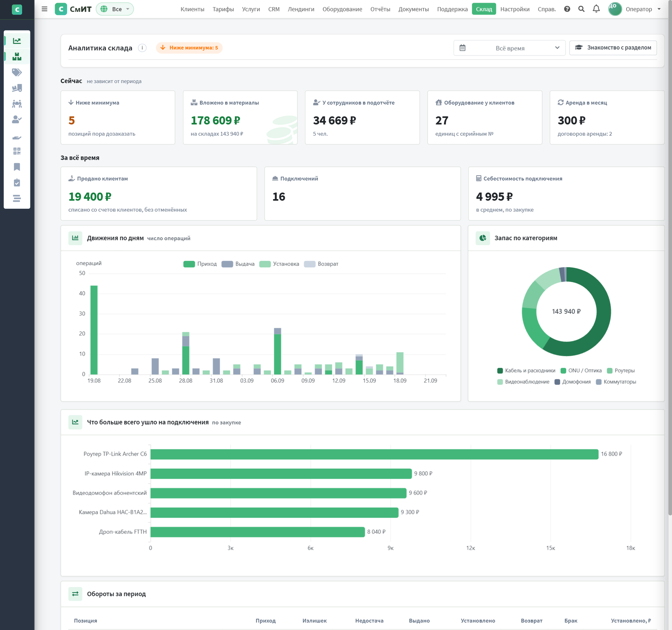Open the Оборудование menu

342,9
